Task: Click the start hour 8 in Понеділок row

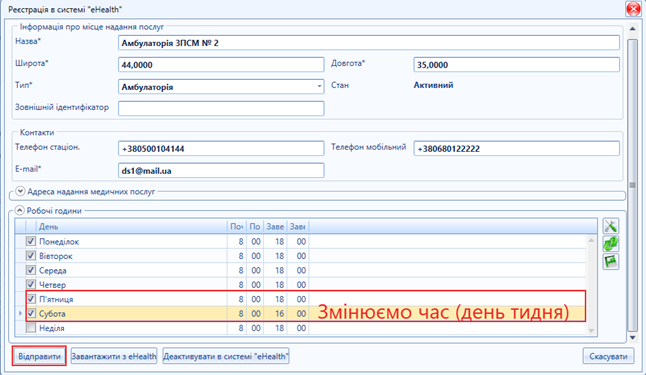Action: coord(241,241)
